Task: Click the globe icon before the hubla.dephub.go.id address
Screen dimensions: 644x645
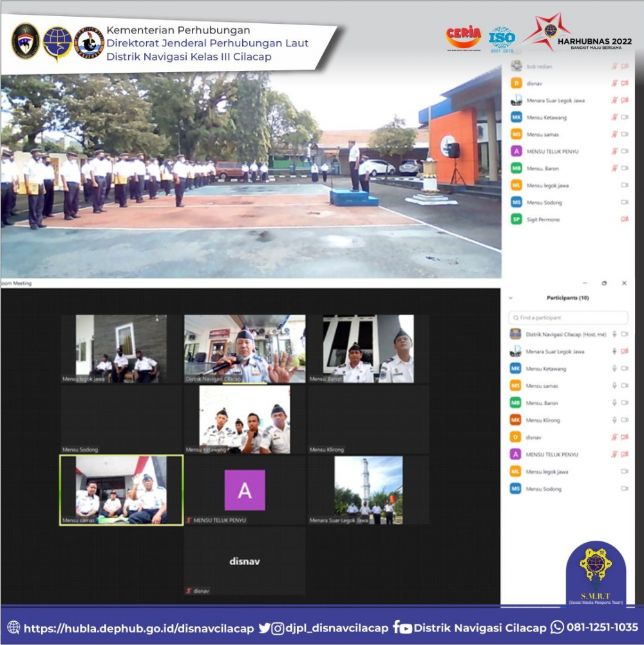Action: coord(14,628)
